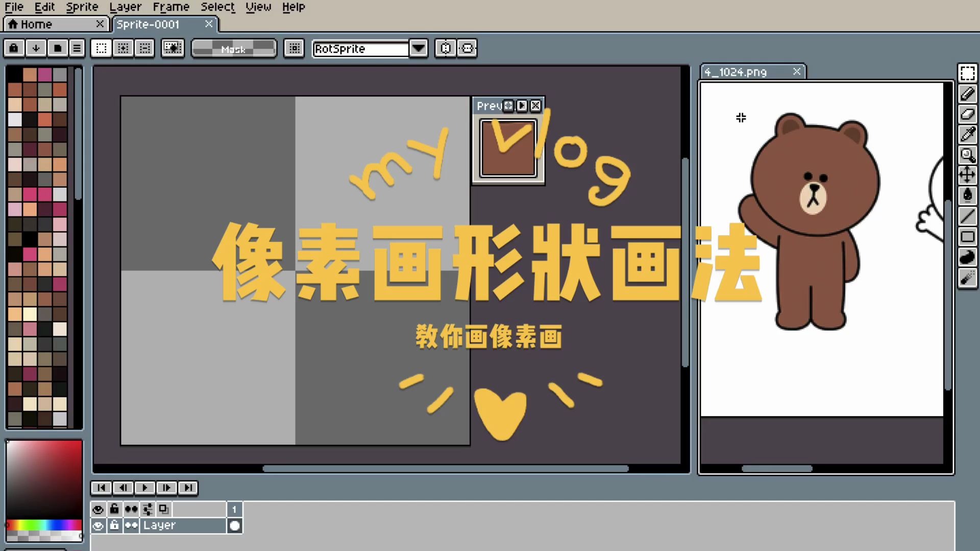Select the Line tool
The width and height of the screenshot is (980, 551).
967,216
